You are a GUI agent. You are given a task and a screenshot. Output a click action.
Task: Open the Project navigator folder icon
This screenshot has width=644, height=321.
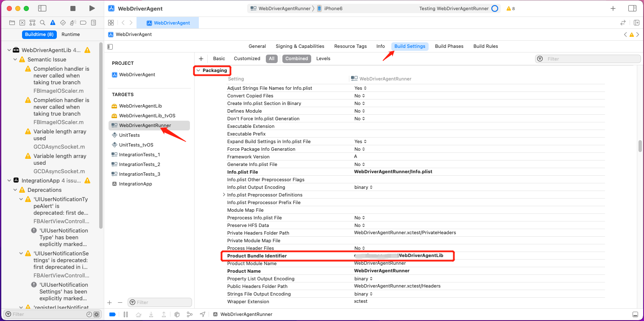(x=12, y=22)
